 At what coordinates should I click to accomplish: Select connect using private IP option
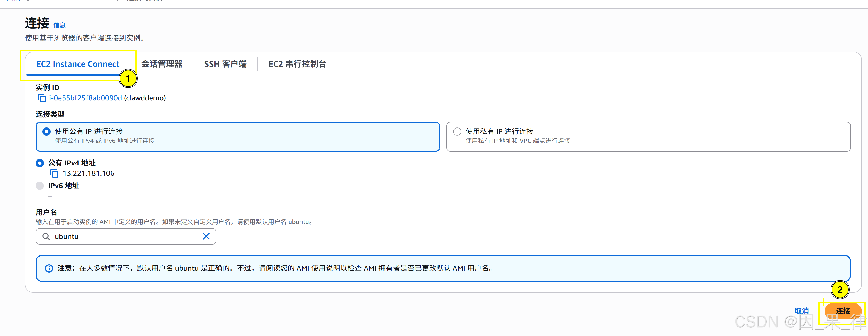click(x=457, y=132)
